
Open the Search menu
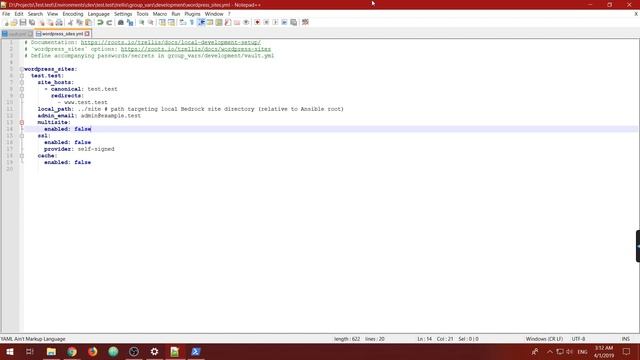click(35, 14)
